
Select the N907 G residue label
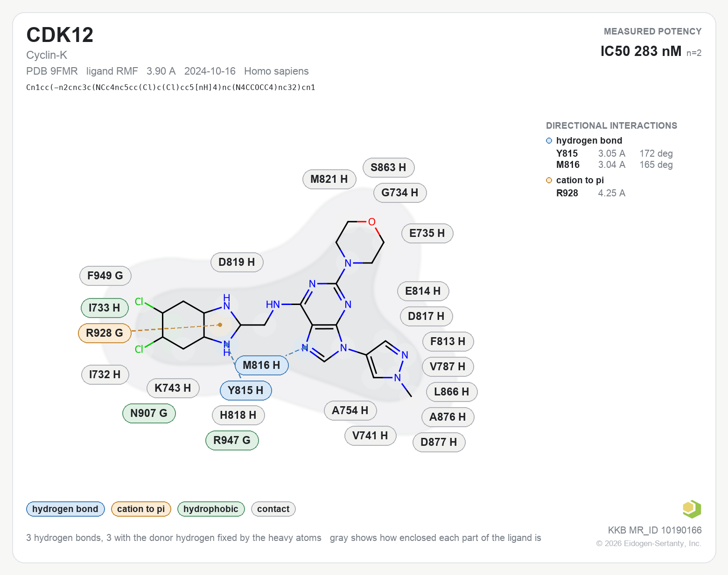tap(149, 413)
